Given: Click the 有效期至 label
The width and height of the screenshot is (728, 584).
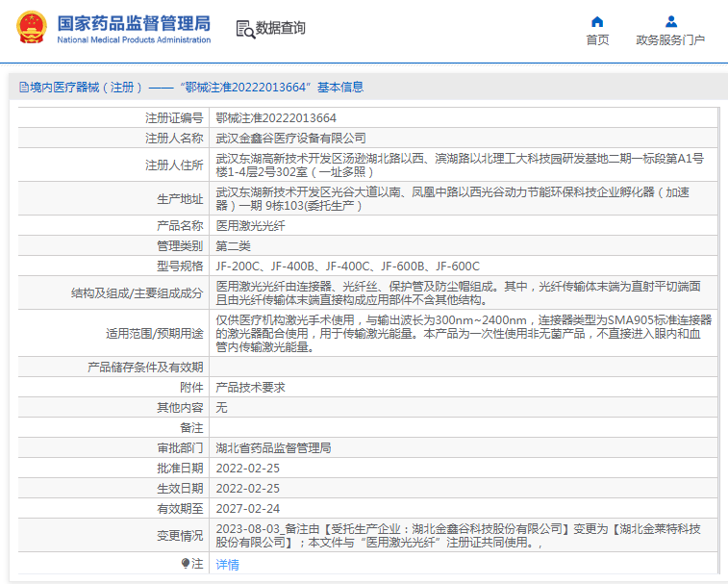Looking at the screenshot, I should click(180, 509).
